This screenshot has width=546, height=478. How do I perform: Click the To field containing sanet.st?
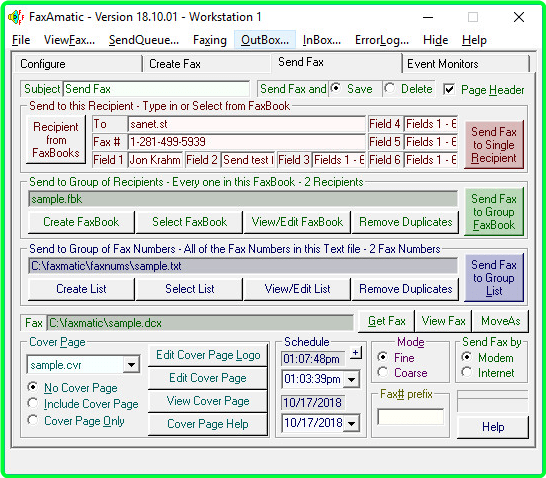(x=247, y=124)
